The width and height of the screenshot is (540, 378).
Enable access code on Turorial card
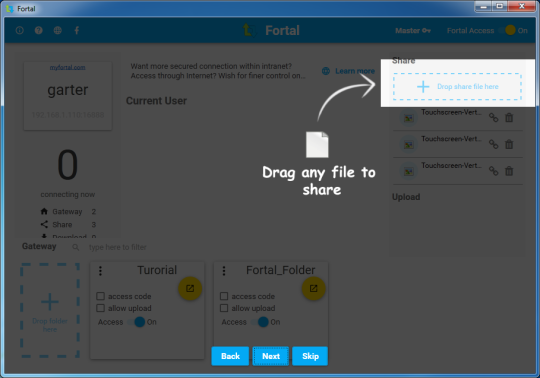pyautogui.click(x=100, y=296)
